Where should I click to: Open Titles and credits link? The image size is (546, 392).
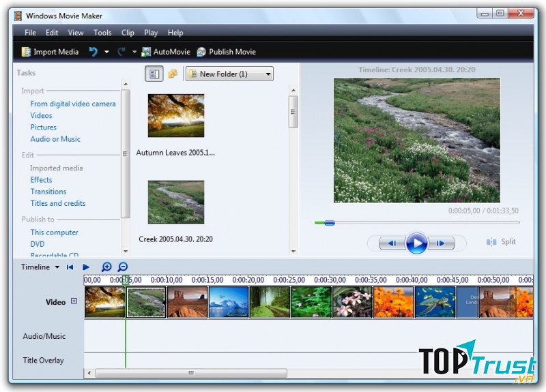click(x=58, y=203)
